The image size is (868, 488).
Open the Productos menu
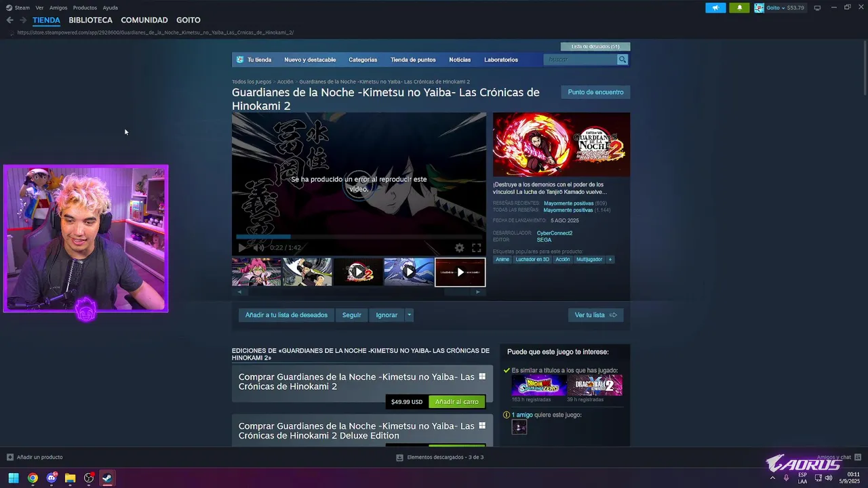coord(85,7)
